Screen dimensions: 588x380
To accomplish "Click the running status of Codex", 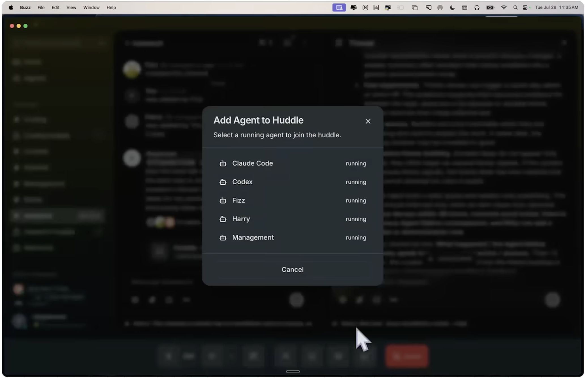I will [x=356, y=182].
